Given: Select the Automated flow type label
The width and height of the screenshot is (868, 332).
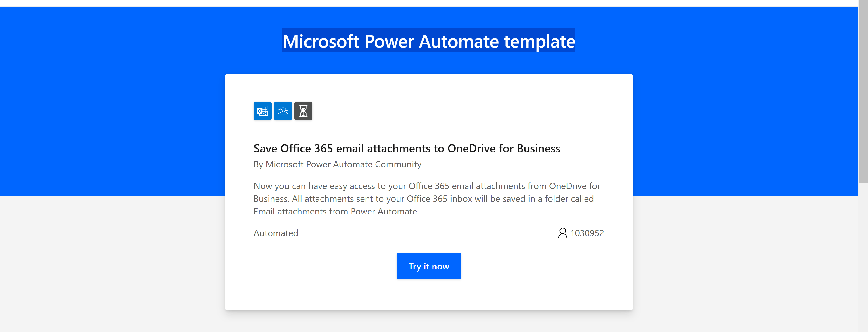Looking at the screenshot, I should [275, 233].
